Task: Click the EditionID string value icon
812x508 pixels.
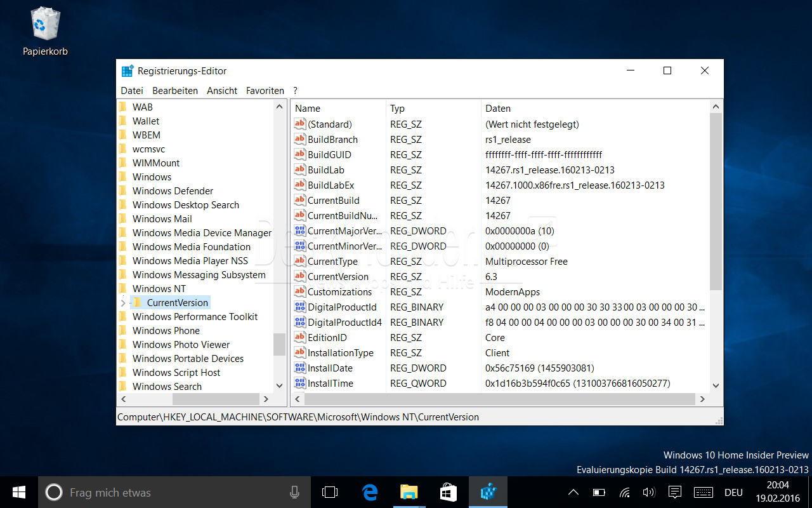Action: (x=300, y=338)
